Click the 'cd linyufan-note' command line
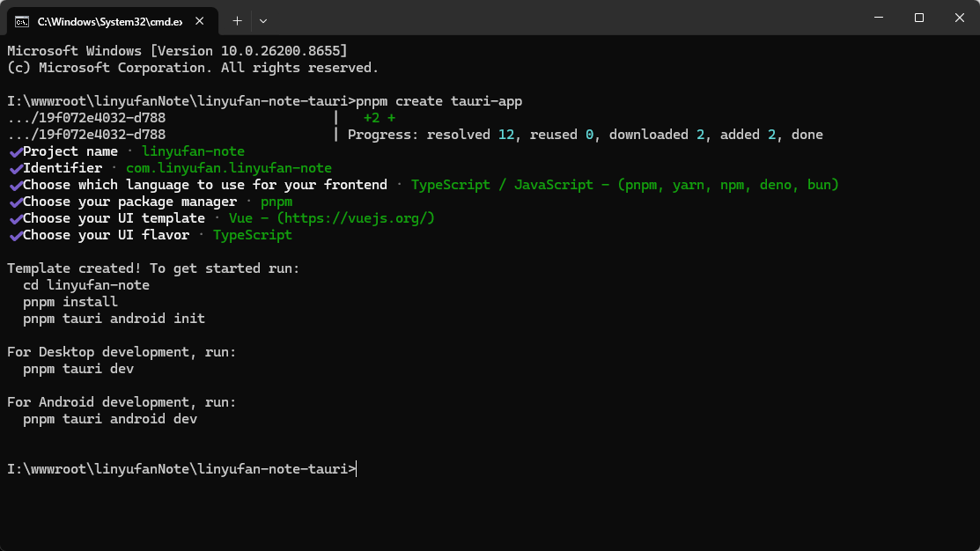Image resolution: width=980 pixels, height=551 pixels. tap(86, 285)
